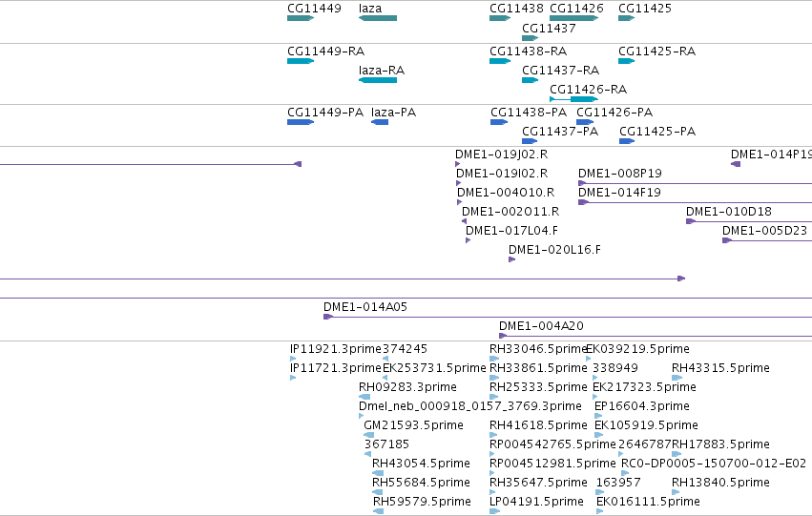Click the EK105919.5prime EST label
The width and height of the screenshot is (812, 516).
[646, 425]
